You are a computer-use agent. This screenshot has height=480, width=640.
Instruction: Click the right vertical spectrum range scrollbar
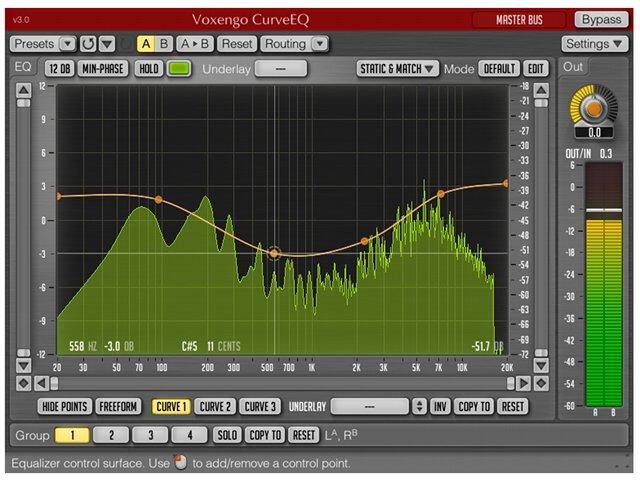click(541, 228)
